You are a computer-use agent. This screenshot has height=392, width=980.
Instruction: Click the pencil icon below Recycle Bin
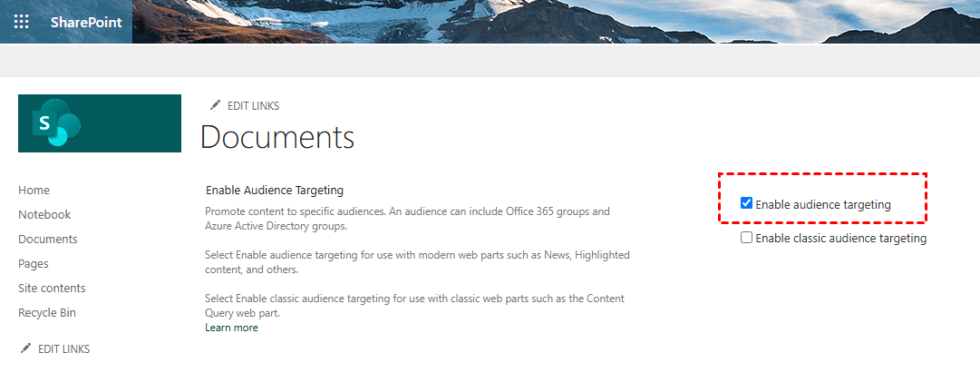pos(25,348)
